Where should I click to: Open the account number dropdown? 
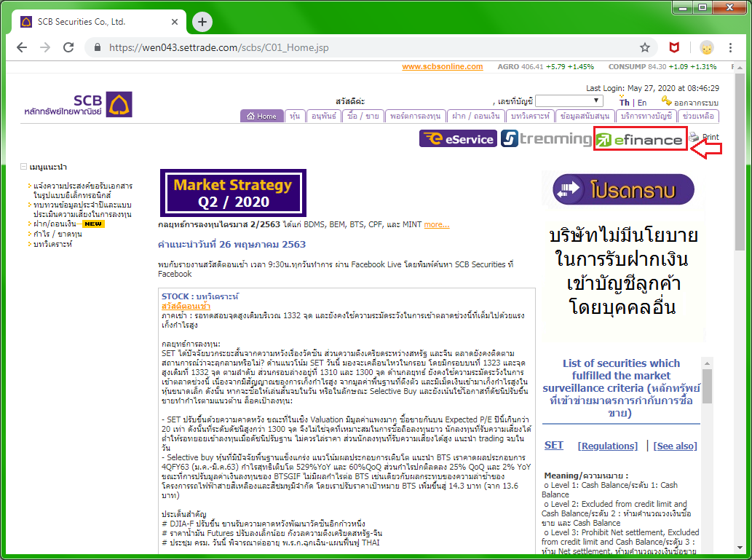569,100
